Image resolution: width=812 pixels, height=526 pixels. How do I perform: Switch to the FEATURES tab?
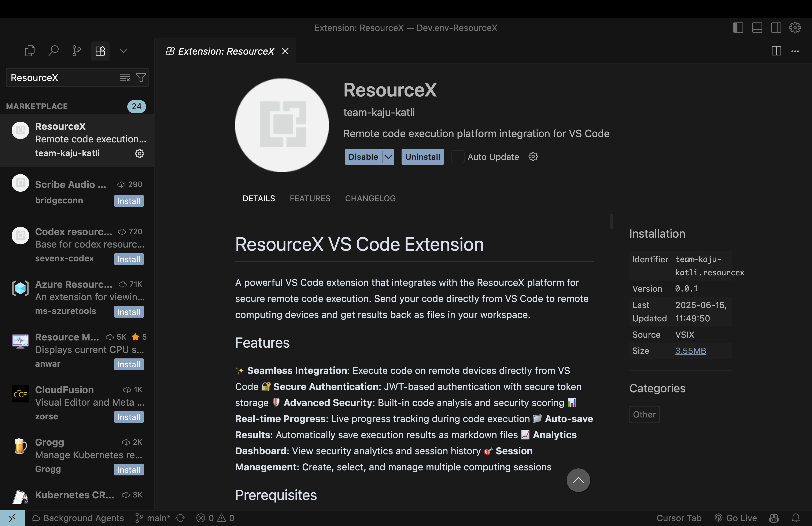point(310,198)
